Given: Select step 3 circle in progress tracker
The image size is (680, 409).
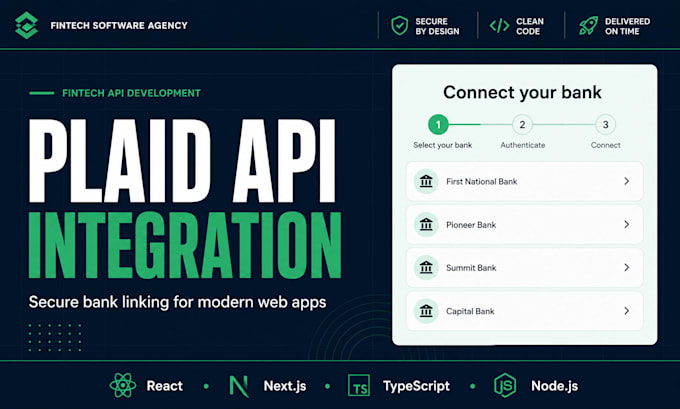Looking at the screenshot, I should (x=605, y=124).
